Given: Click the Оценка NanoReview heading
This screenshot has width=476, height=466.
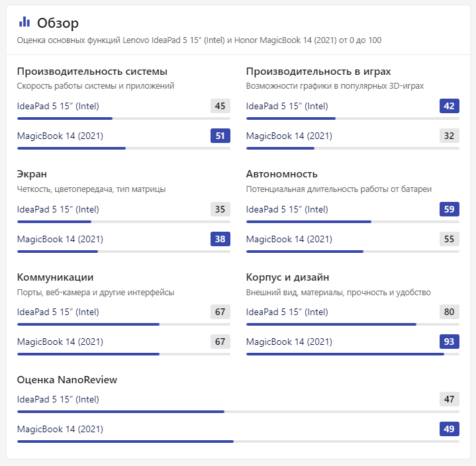Looking at the screenshot, I should (x=67, y=380).
